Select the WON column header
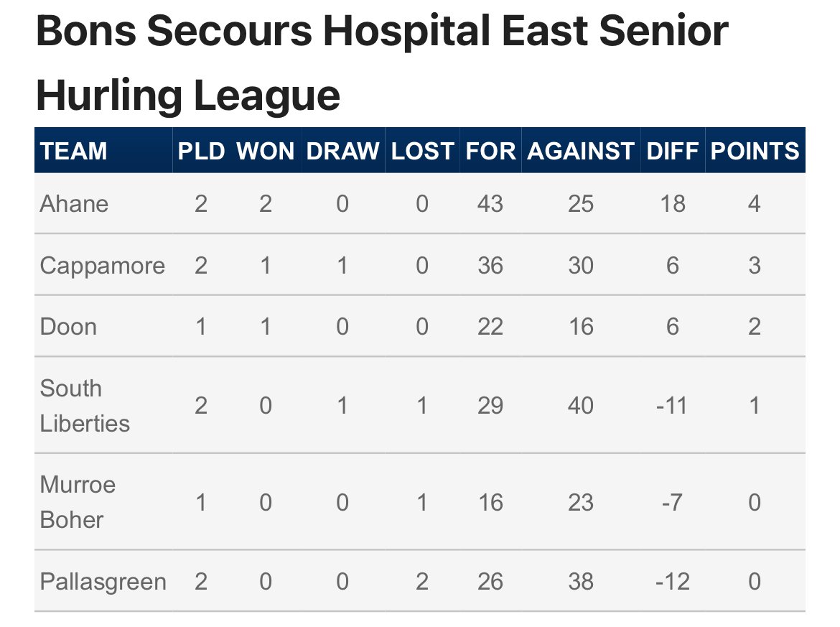The image size is (840, 627). pyautogui.click(x=265, y=151)
